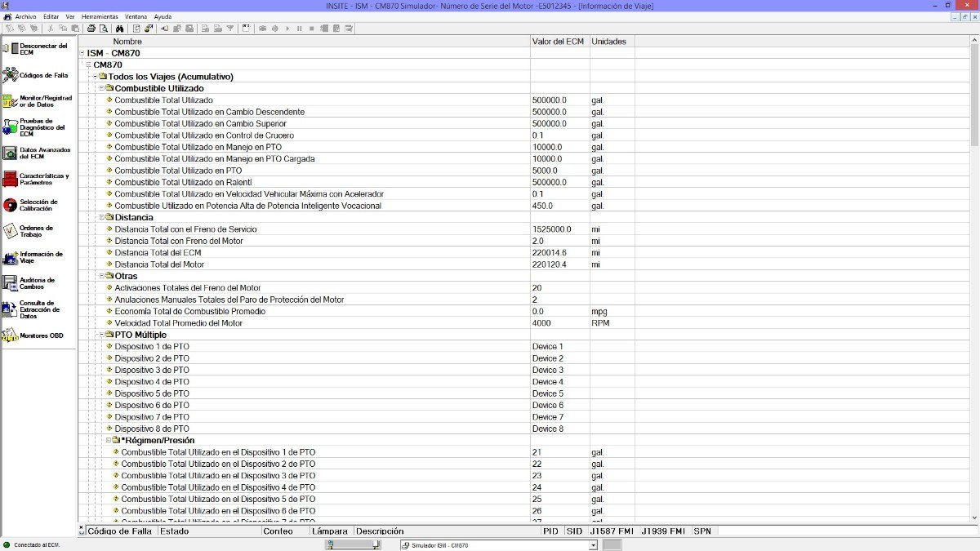980x551 pixels.
Task: Click the value 450.0
Action: tap(543, 206)
